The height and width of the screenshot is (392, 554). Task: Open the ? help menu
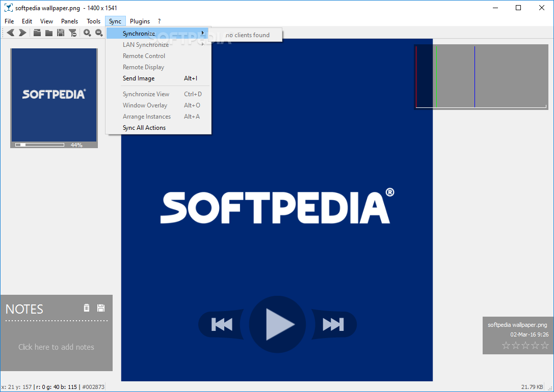coord(160,21)
